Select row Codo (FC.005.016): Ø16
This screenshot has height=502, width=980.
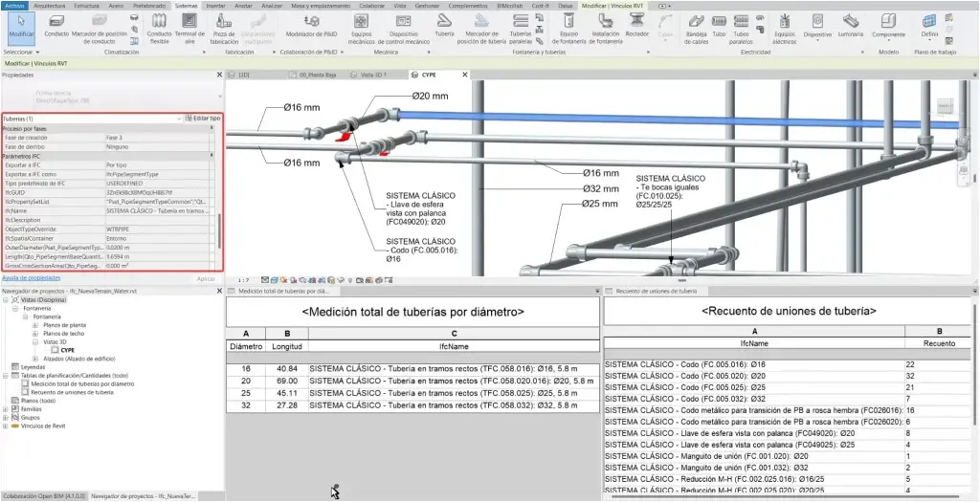coord(754,364)
